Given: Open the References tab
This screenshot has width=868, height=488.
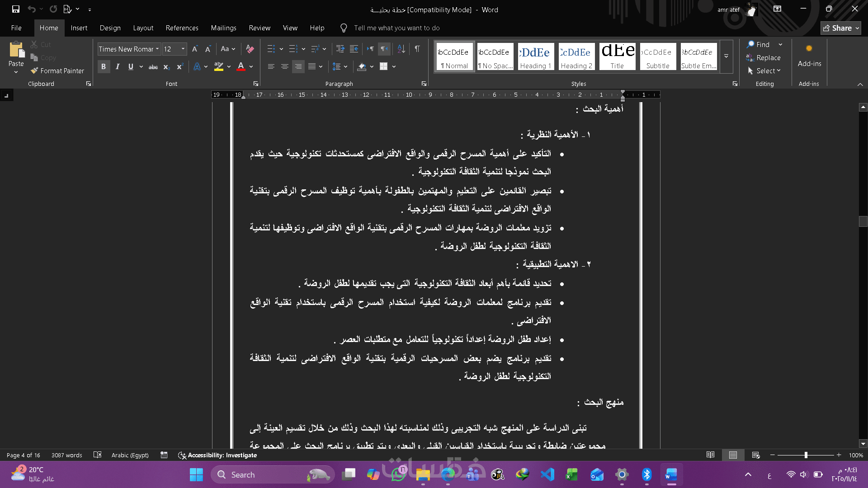Looking at the screenshot, I should pos(182,28).
